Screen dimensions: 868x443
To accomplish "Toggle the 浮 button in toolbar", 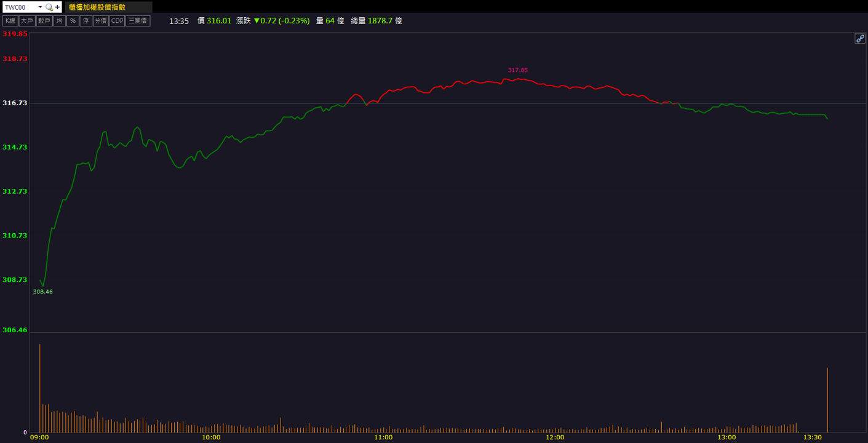I will coord(86,21).
